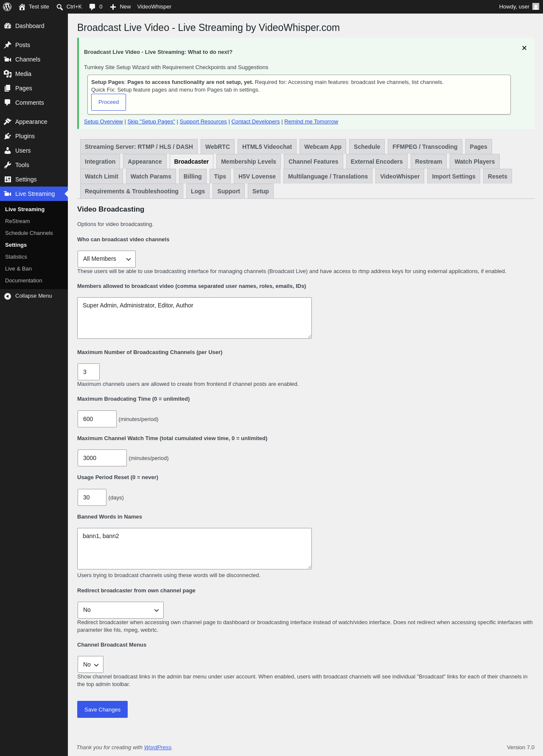Click the Collapse Menu arrow icon
Image resolution: width=543 pixels, height=756 pixels.
pos(8,296)
